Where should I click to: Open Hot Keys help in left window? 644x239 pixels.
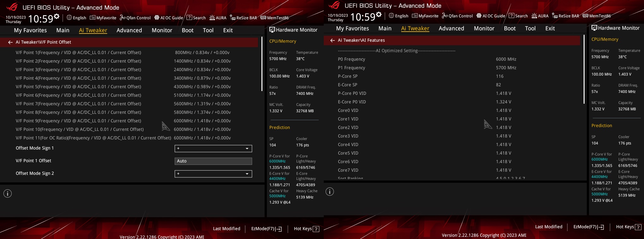307,229
